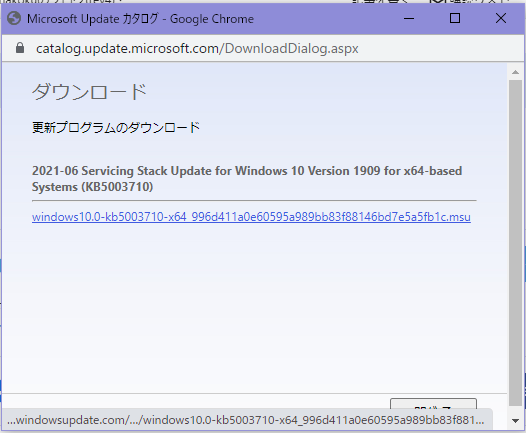The width and height of the screenshot is (526, 433).
Task: Click the scrollbar down arrow
Action: point(515,421)
